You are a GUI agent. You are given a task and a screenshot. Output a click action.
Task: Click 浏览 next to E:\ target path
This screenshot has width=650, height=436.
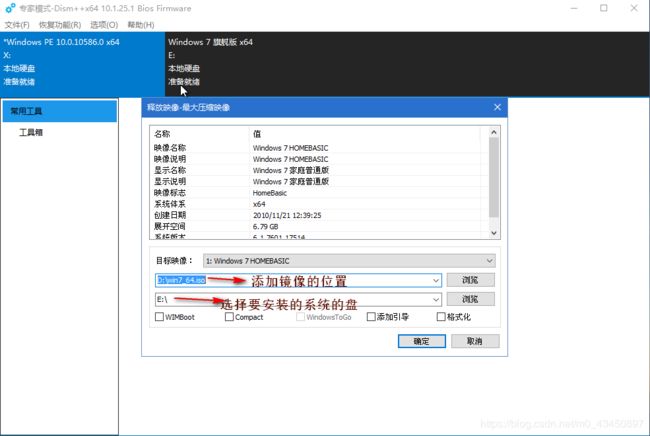[x=471, y=299]
